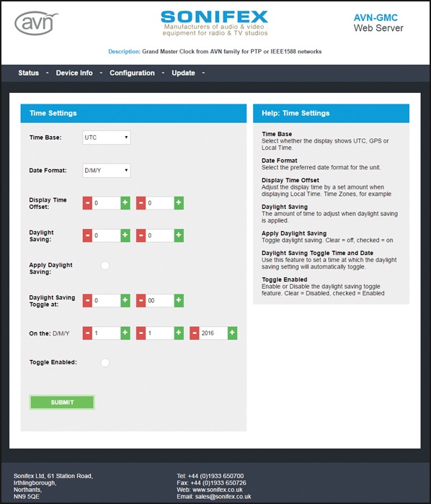The width and height of the screenshot is (431, 504).
Task: Click the AVN logo
Action: 36,23
